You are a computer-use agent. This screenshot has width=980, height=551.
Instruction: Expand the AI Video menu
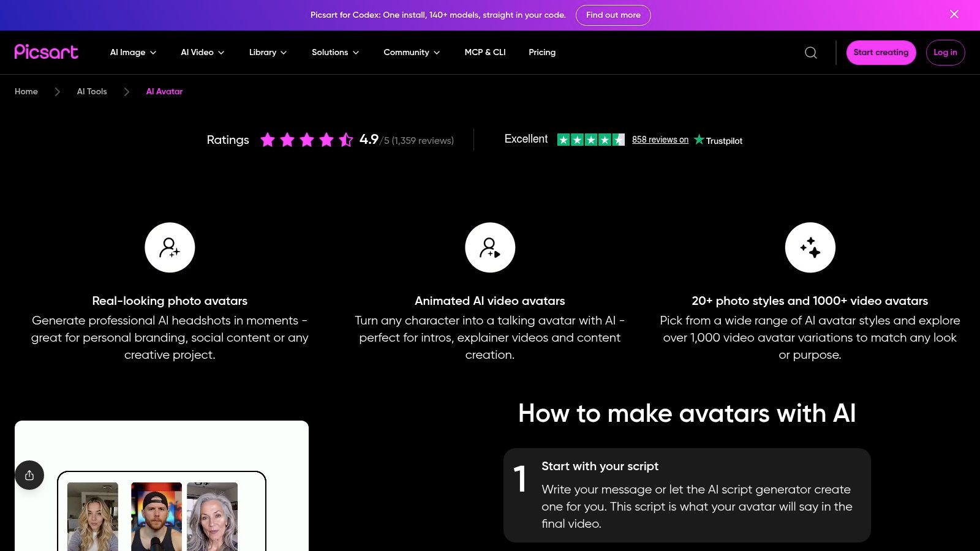coord(203,53)
